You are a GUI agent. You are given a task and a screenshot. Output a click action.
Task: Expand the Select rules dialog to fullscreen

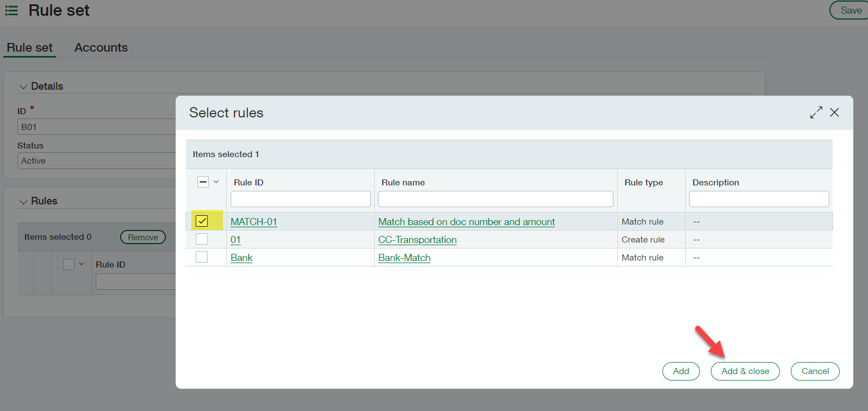(816, 113)
